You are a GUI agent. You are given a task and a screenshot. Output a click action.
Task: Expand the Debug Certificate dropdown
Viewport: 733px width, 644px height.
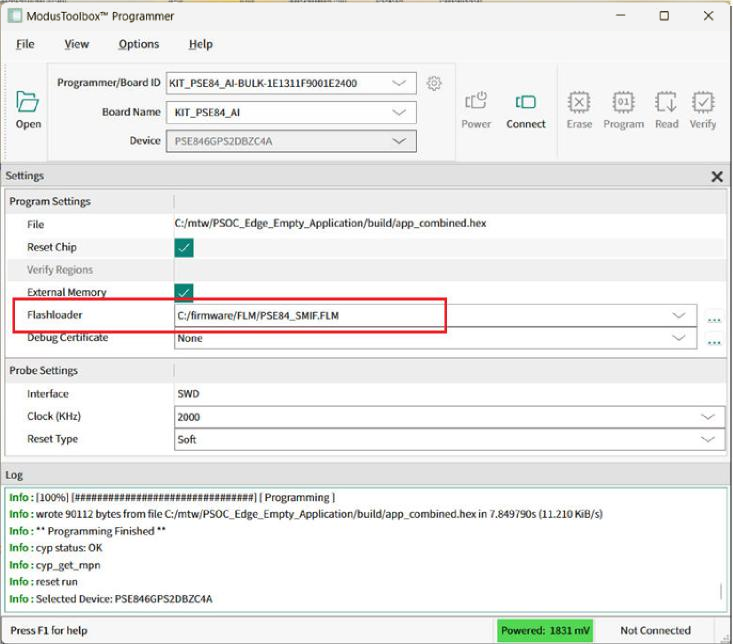678,338
